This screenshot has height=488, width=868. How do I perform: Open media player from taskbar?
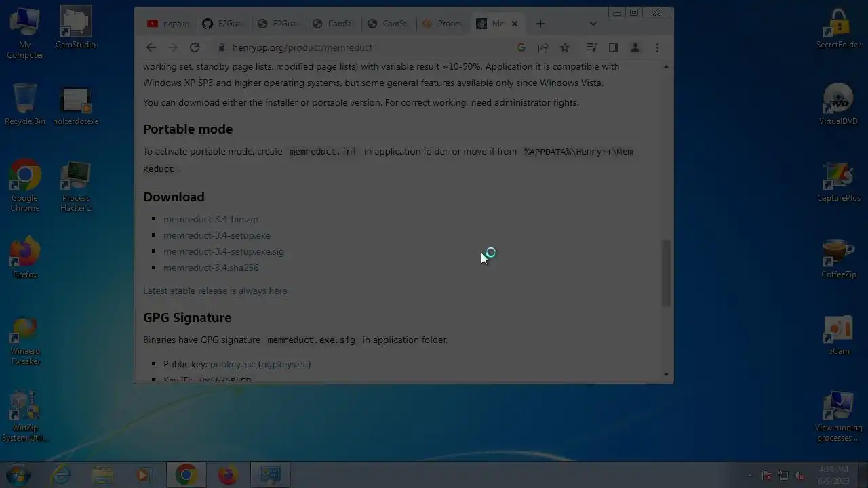tap(143, 475)
